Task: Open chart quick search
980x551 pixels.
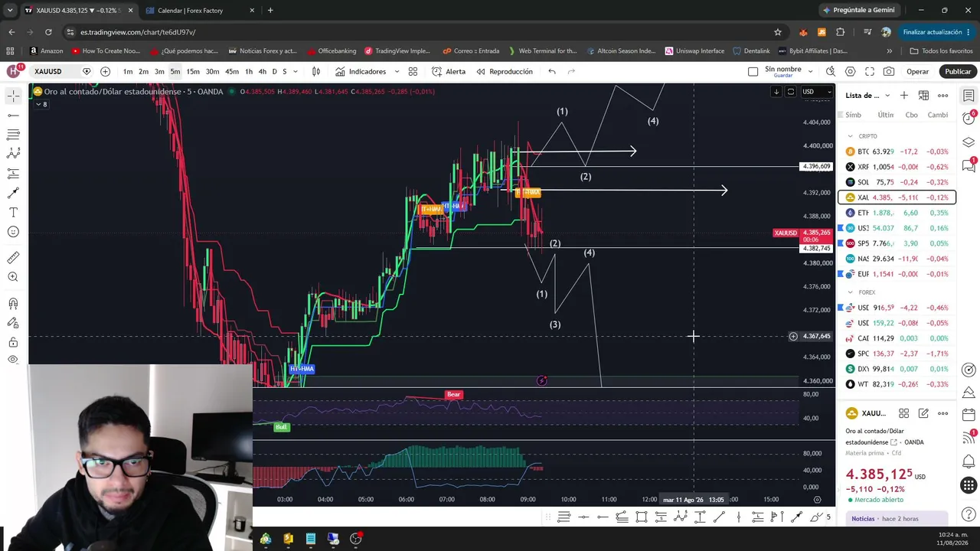Action: pos(831,71)
